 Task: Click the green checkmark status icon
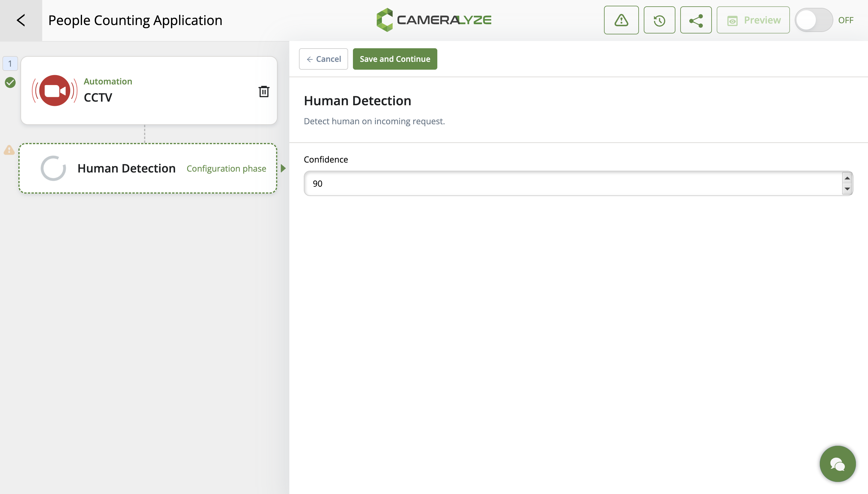point(10,82)
